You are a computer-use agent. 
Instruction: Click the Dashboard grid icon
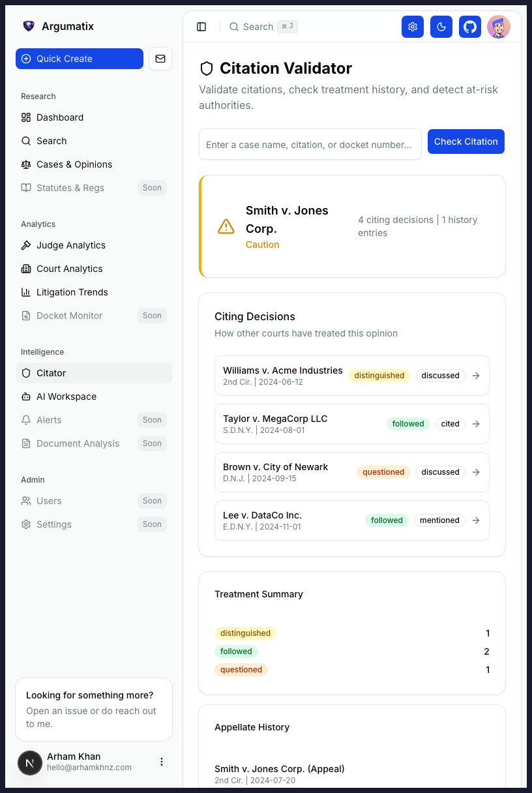(26, 117)
